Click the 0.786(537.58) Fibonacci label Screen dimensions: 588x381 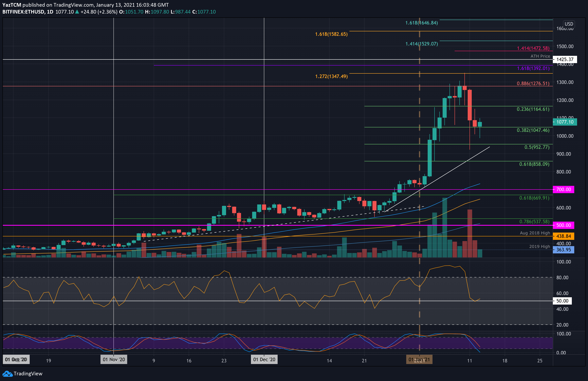pos(534,222)
